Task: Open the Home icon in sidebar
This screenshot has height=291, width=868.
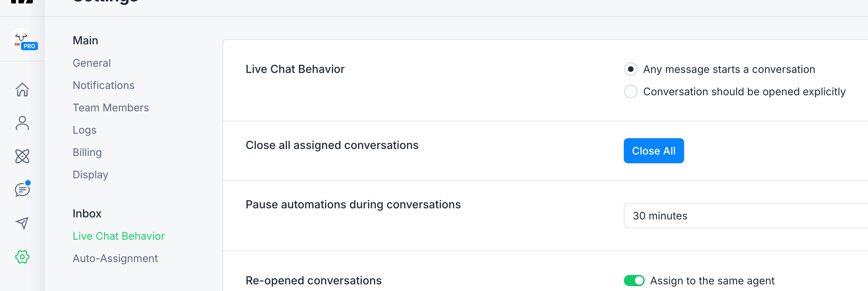Action: click(22, 90)
